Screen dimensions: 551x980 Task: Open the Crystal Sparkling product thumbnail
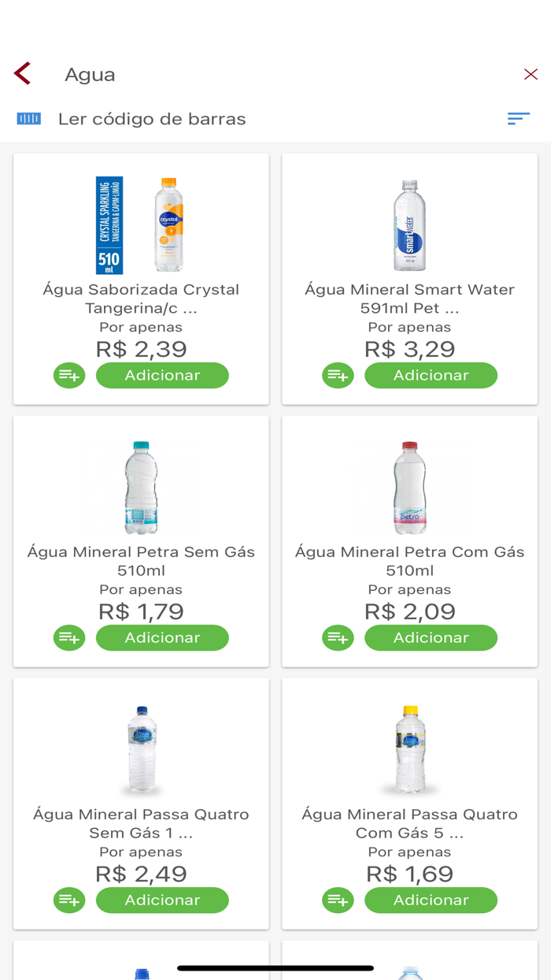[x=140, y=225]
